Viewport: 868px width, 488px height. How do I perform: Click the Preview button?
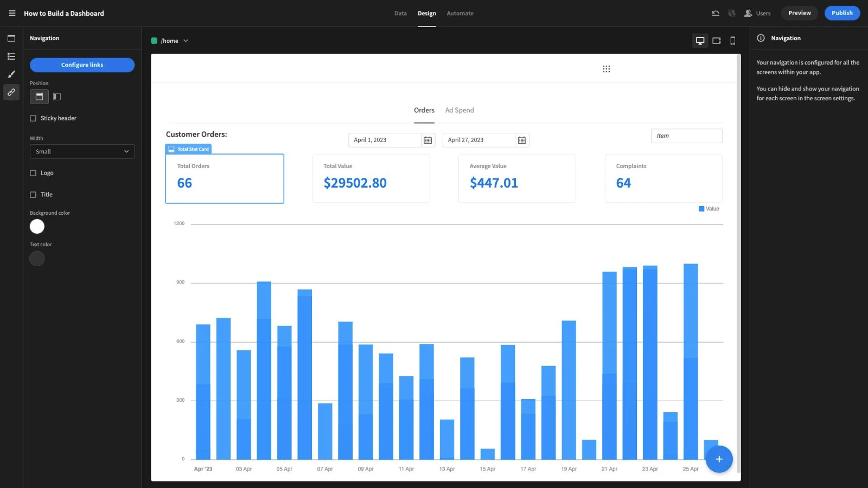(800, 13)
